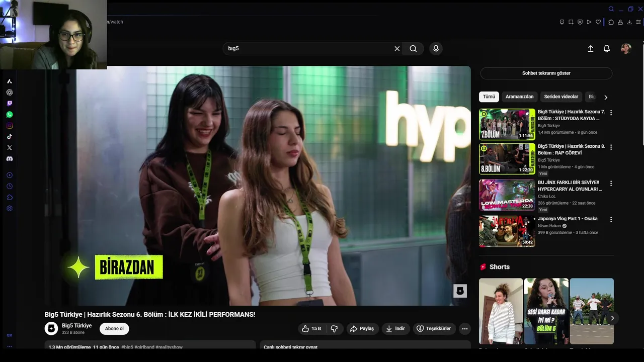644x362 pixels.
Task: Open more actions menu beside Teşekkürler
Action: point(465,329)
